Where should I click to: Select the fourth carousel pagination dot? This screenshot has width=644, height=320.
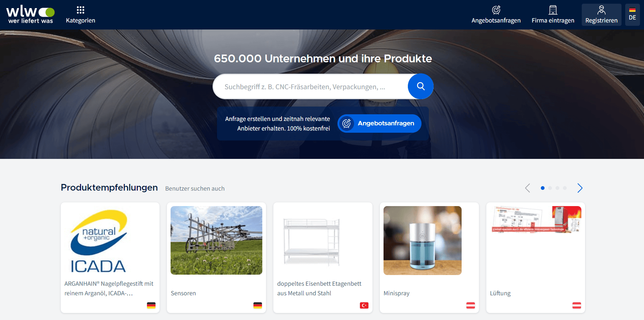(565, 188)
